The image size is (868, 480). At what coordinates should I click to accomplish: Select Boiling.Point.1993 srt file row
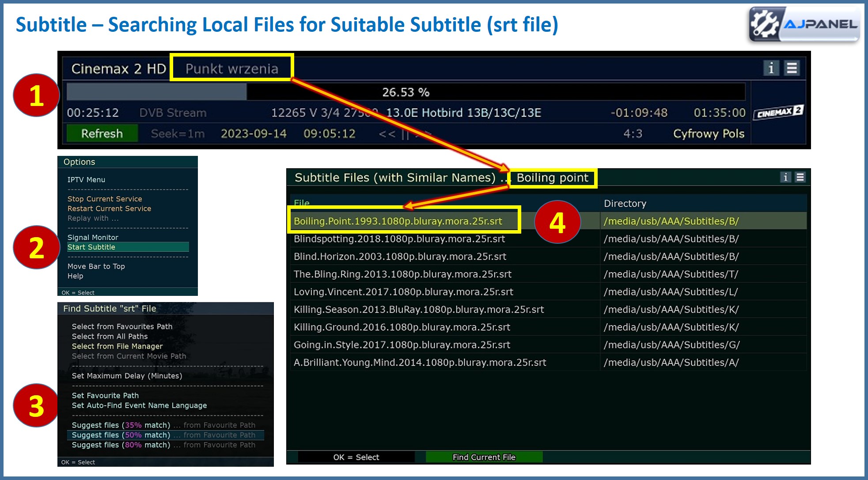click(x=398, y=221)
